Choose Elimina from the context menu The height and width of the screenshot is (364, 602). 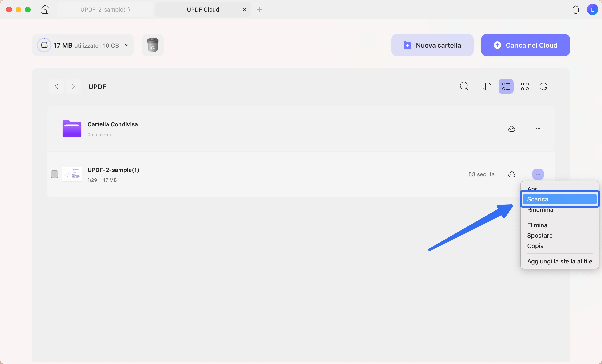[x=560, y=225]
